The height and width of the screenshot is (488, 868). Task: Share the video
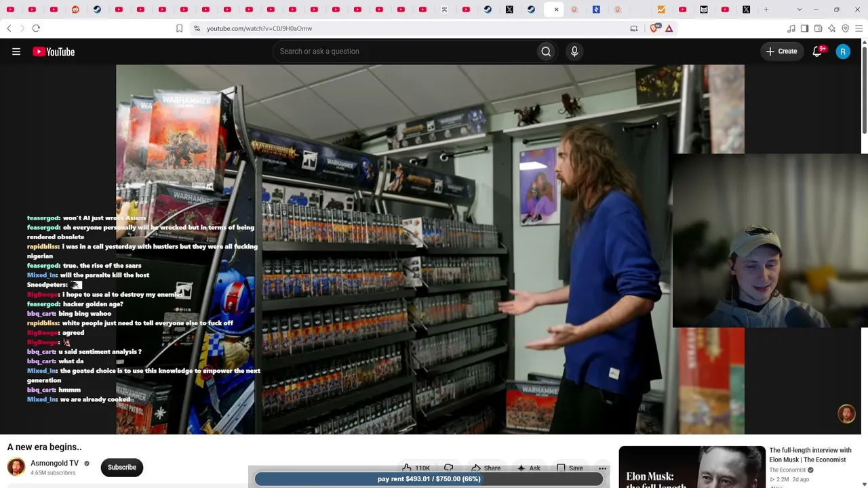click(x=486, y=468)
